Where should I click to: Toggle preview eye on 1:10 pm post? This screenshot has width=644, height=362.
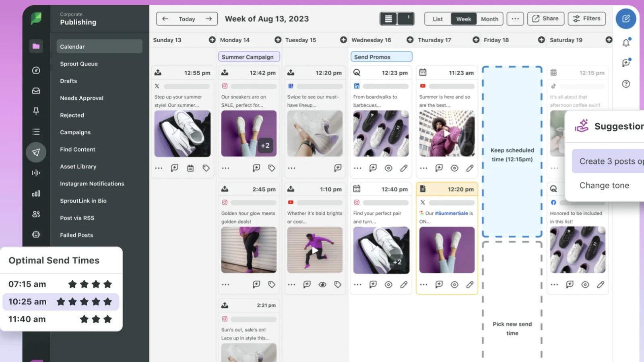click(x=322, y=284)
